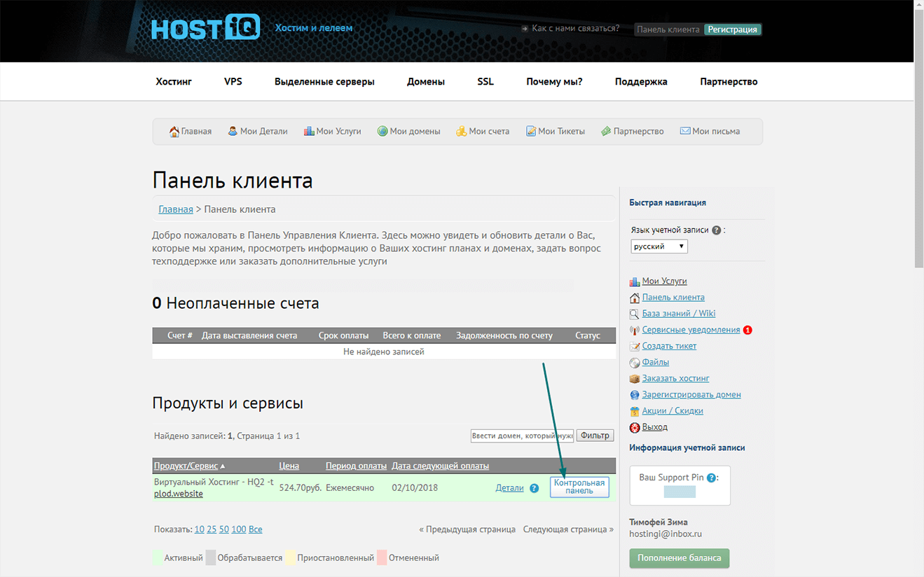Screen dimensions: 924x577
Task: Click the sidebar chart icon next to Мои Услуги
Action: click(635, 281)
